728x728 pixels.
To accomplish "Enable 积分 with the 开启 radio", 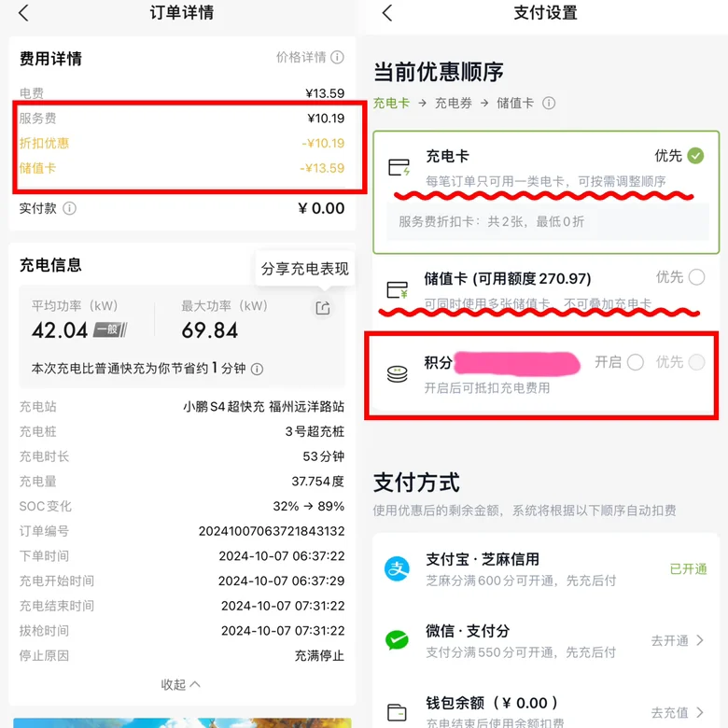I will tap(636, 362).
